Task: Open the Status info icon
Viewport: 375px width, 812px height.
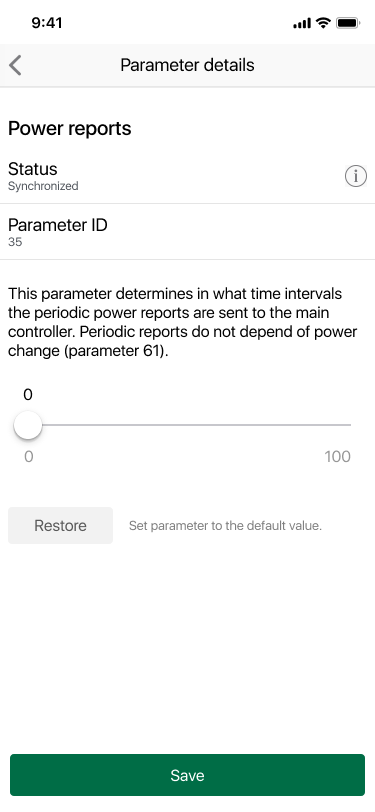Action: point(355,177)
